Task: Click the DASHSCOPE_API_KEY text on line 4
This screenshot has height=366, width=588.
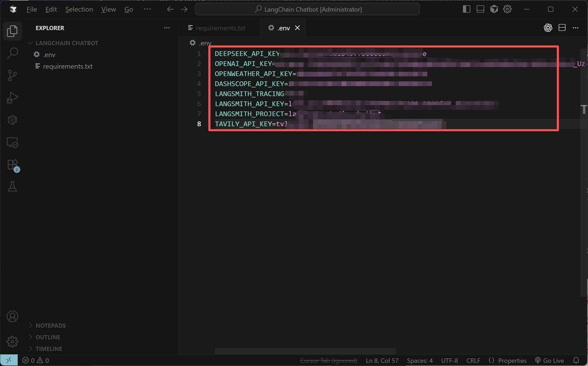Action: (x=249, y=84)
